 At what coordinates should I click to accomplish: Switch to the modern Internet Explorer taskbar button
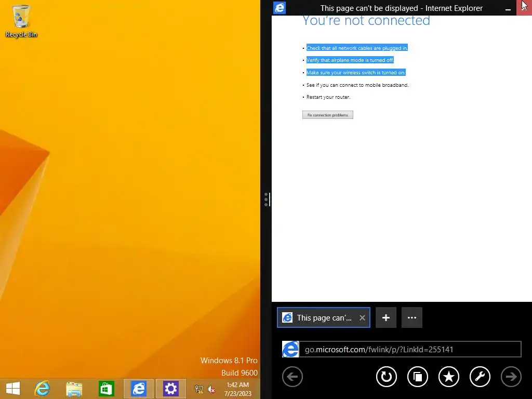pyautogui.click(x=139, y=389)
